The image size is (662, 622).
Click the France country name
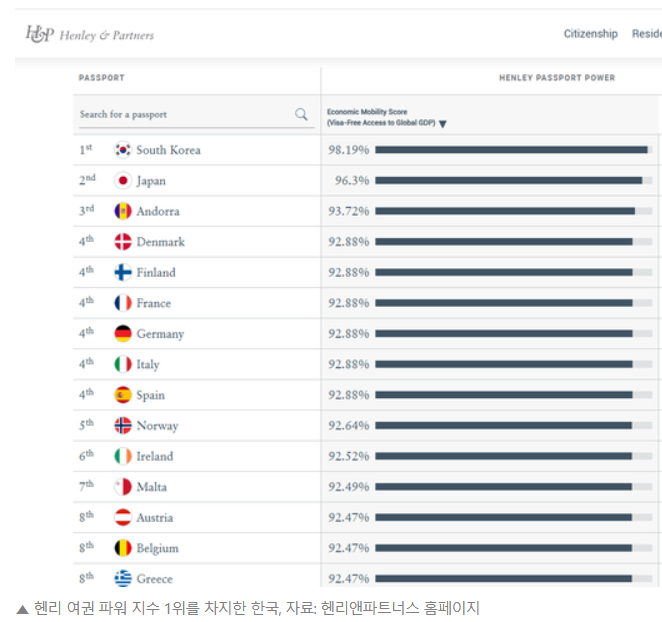(x=154, y=303)
